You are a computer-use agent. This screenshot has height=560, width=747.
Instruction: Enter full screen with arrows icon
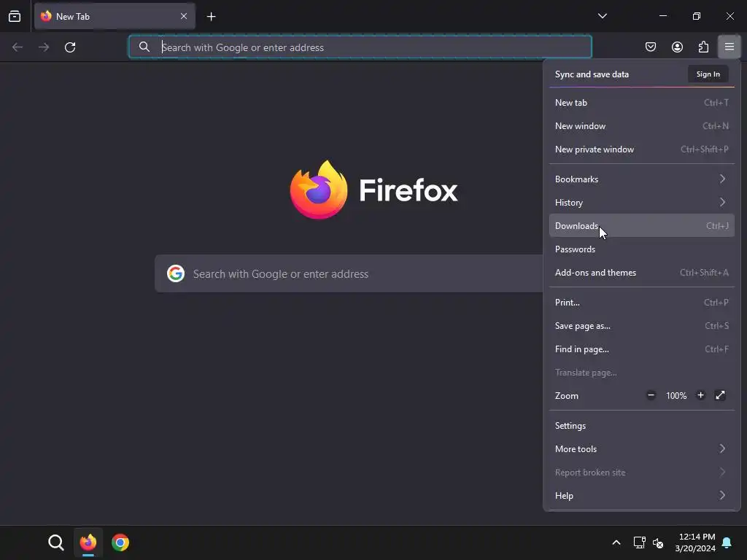720,395
